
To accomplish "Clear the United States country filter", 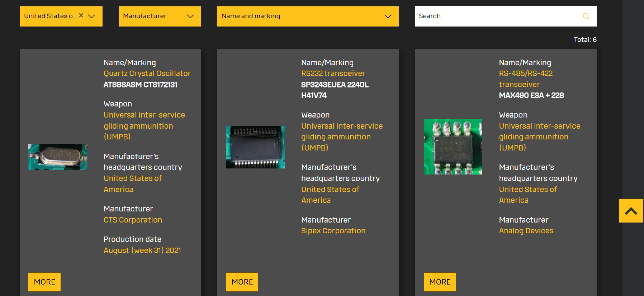I will (x=81, y=15).
